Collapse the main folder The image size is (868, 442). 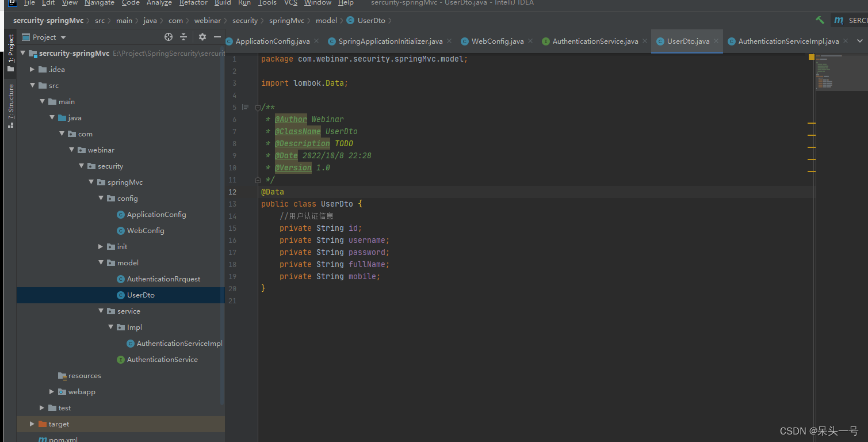coord(43,101)
